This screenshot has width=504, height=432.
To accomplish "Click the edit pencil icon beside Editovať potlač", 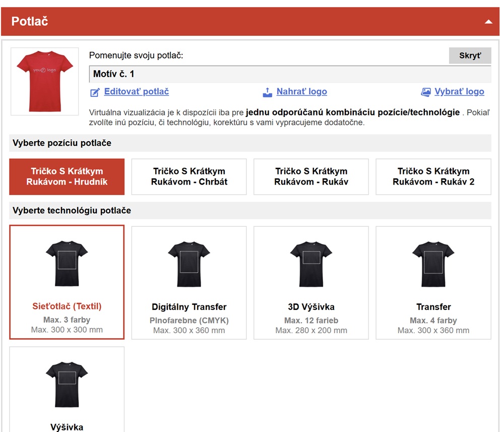I will tap(95, 93).
